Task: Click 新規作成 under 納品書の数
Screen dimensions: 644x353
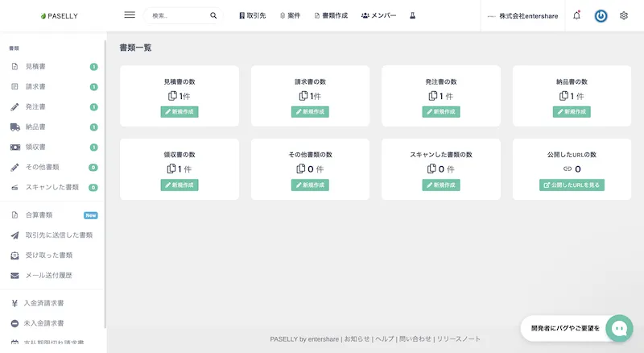Action: click(572, 112)
